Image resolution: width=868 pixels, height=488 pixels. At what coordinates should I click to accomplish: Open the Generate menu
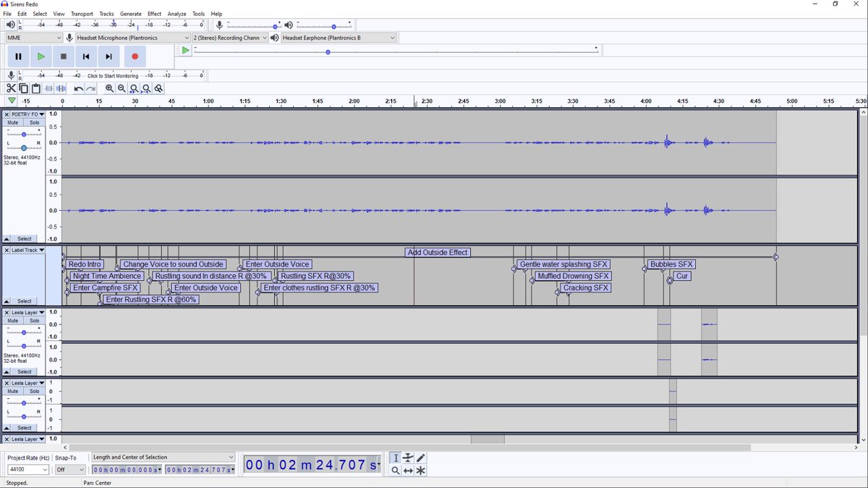[131, 14]
